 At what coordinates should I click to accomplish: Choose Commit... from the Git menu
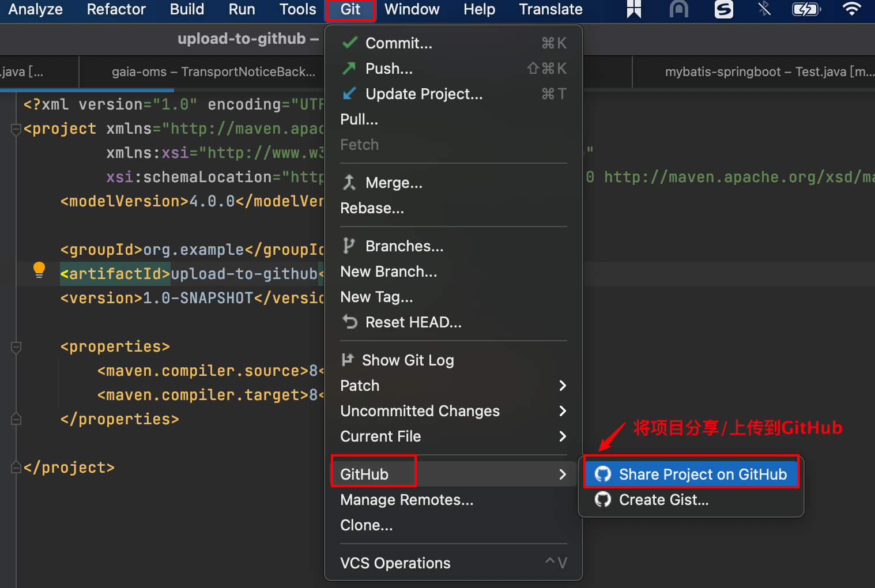coord(454,43)
